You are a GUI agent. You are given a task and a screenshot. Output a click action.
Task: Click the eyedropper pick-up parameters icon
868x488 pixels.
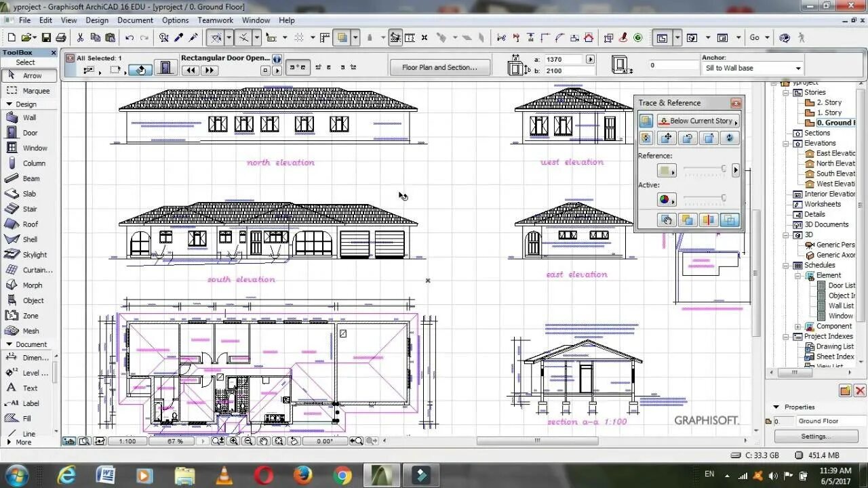[179, 38]
